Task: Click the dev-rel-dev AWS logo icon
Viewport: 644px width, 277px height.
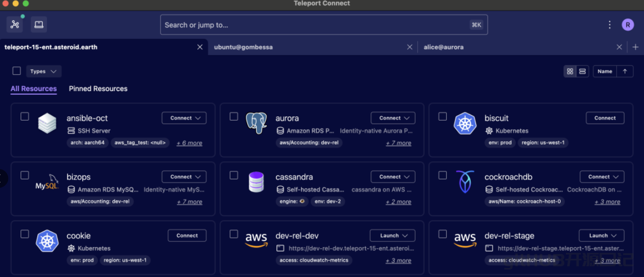Action: click(x=256, y=241)
